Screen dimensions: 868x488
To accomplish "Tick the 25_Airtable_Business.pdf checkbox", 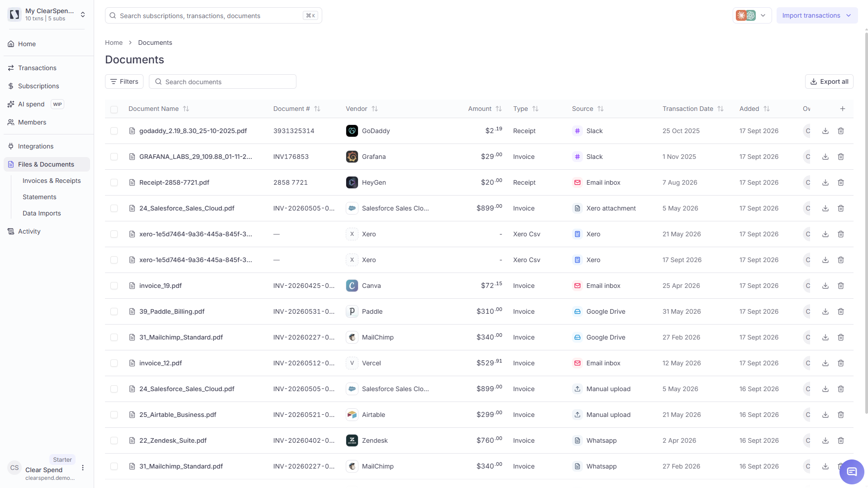I will point(114,415).
